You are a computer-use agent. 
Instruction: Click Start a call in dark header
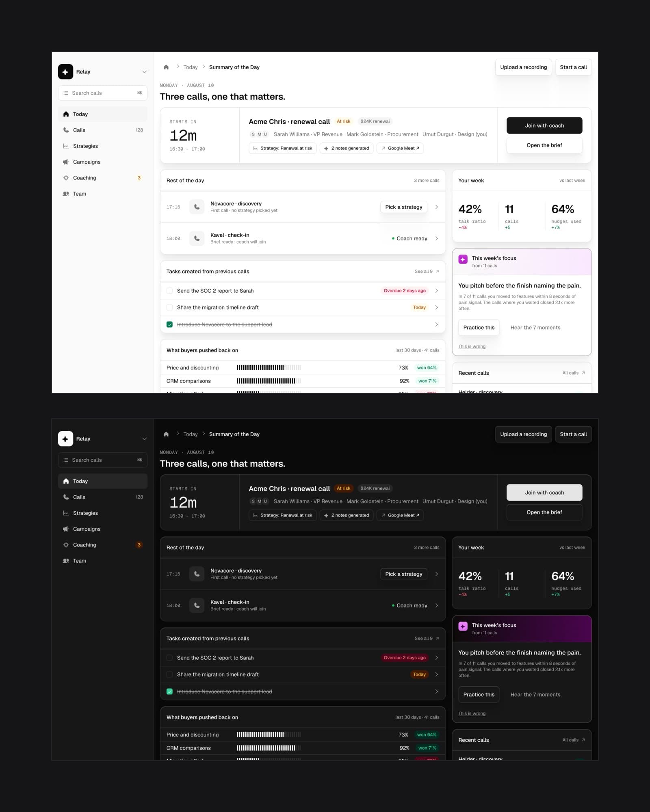[x=573, y=434]
